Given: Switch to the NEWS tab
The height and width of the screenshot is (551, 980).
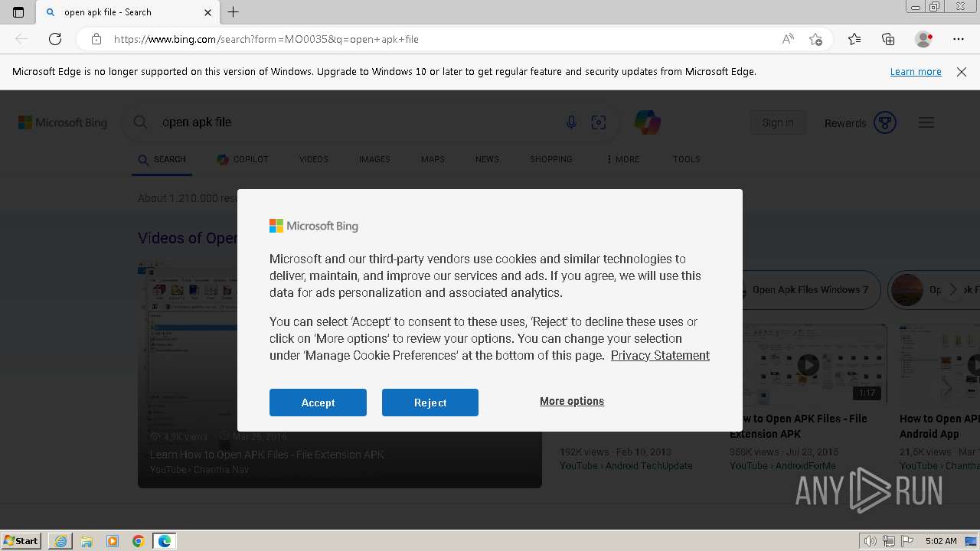Looking at the screenshot, I should (x=487, y=159).
